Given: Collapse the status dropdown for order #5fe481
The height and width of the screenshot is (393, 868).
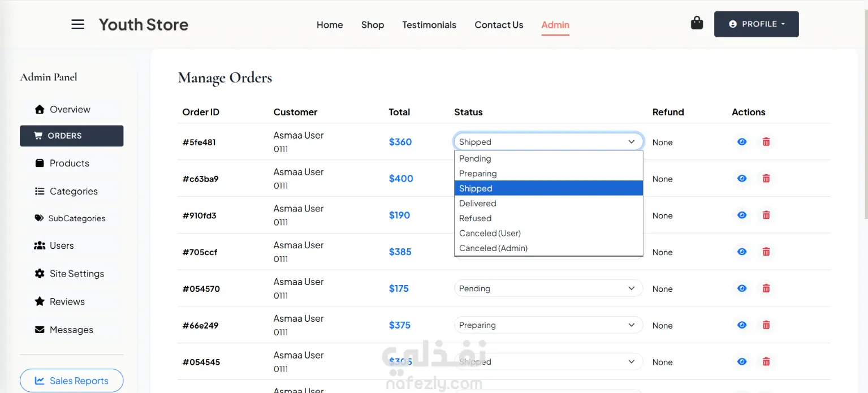Looking at the screenshot, I should pyautogui.click(x=549, y=142).
